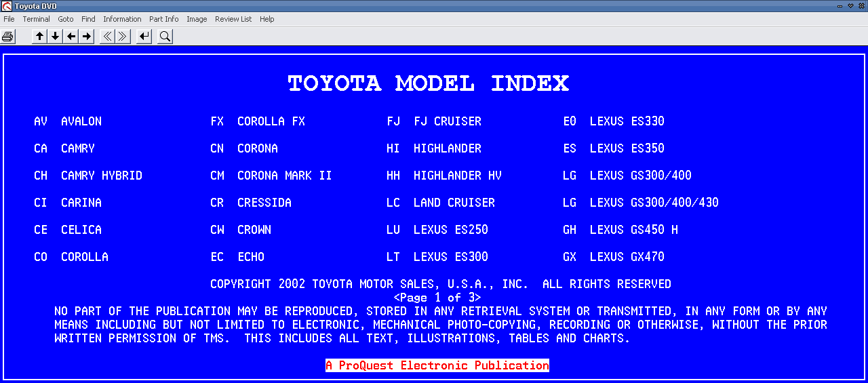Open the Terminal menu
This screenshot has width=868, height=383.
37,19
